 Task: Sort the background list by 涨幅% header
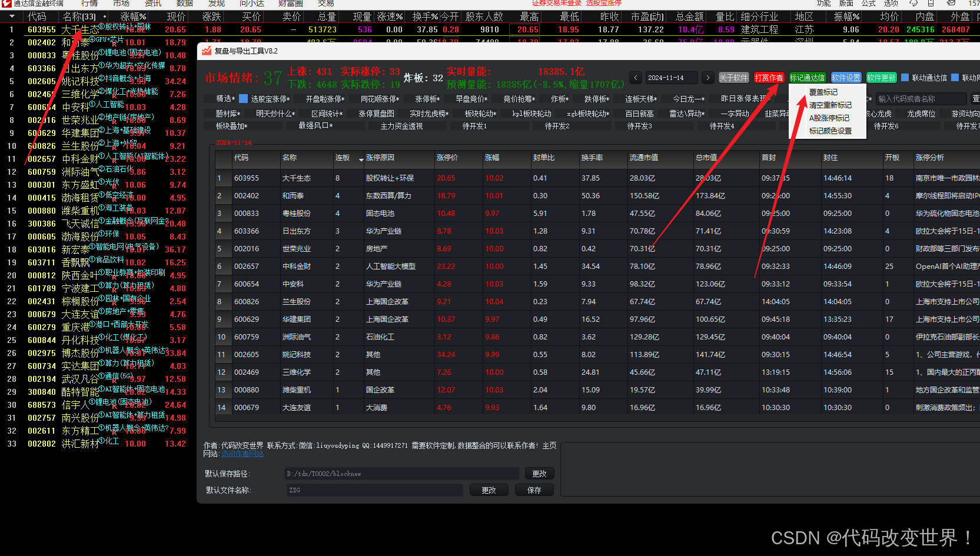tap(134, 16)
